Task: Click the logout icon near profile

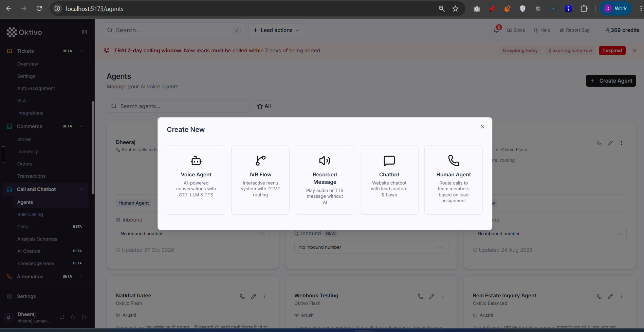Action: tap(84, 317)
